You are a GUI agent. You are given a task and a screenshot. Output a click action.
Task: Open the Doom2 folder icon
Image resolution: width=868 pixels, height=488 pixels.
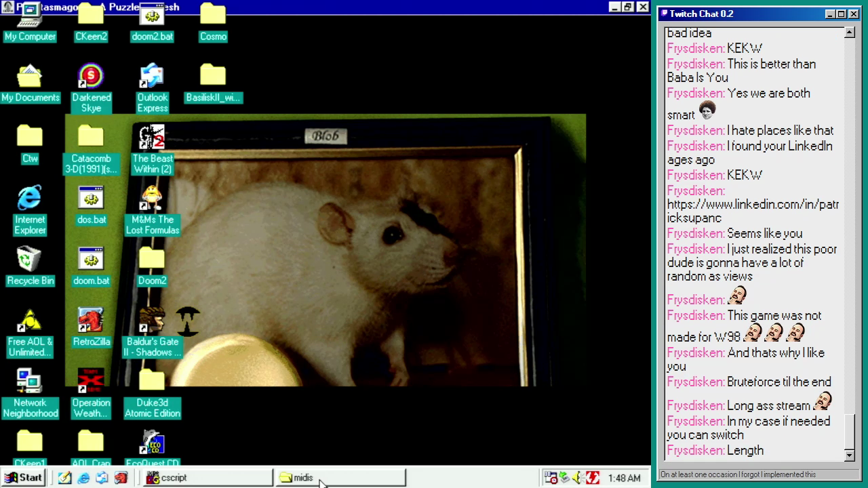[152, 266]
